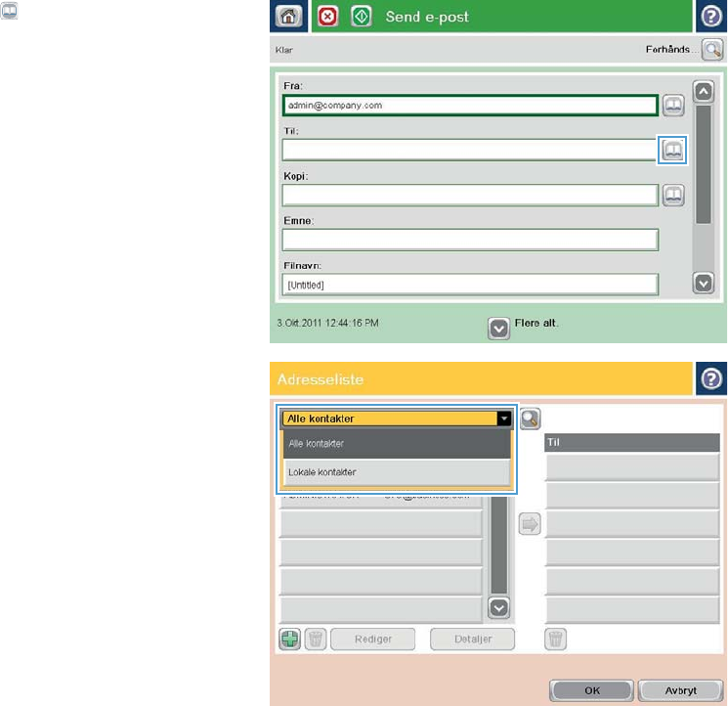The height and width of the screenshot is (706, 728).
Task: Go to the Home screen icon
Action: [x=288, y=17]
